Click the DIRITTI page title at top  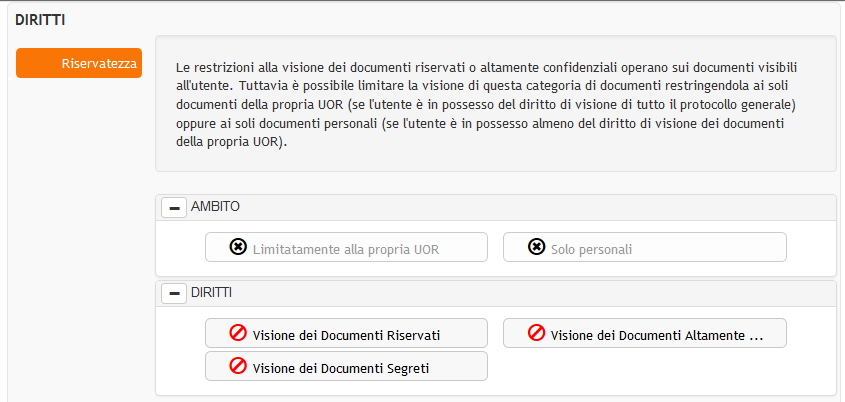click(x=35, y=19)
